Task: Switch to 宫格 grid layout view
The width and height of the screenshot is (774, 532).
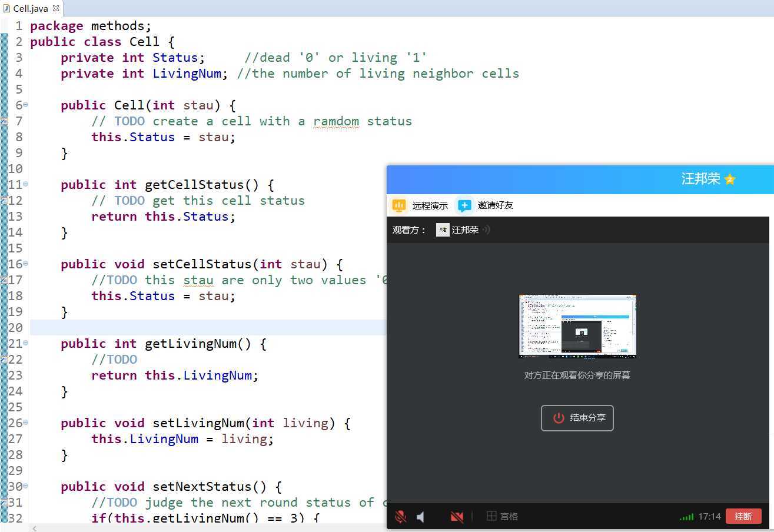Action: coord(502,516)
